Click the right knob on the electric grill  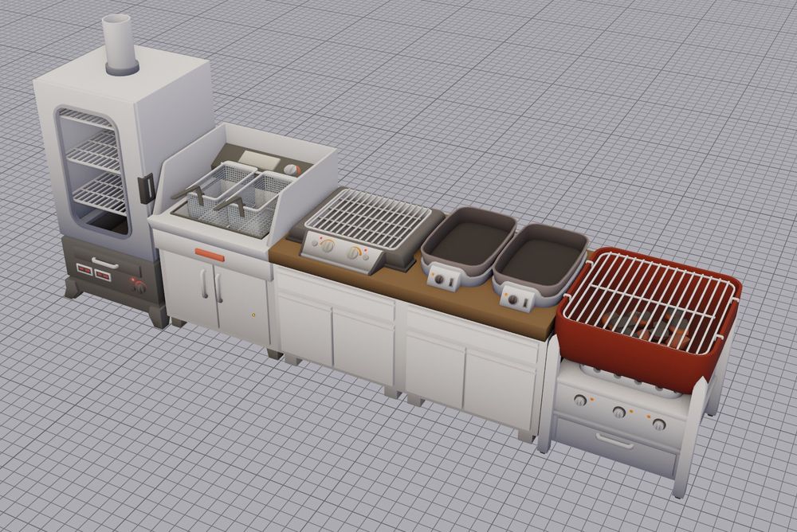(x=355, y=252)
